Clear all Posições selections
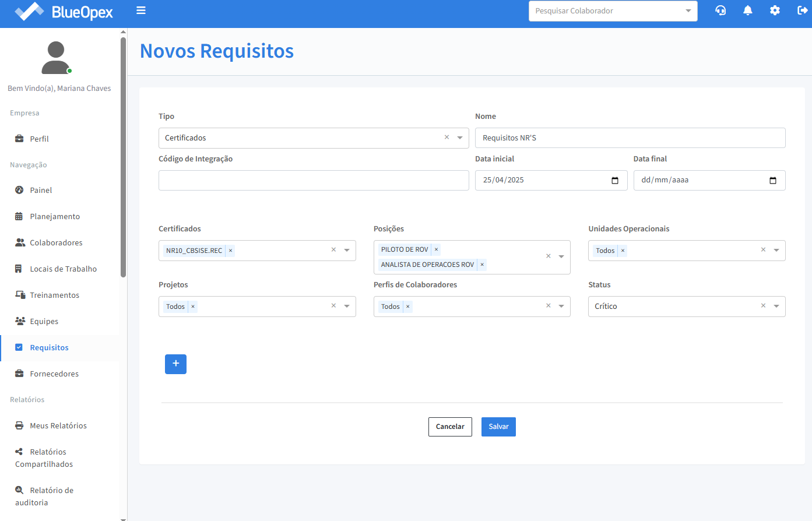The height and width of the screenshot is (521, 812). click(548, 256)
